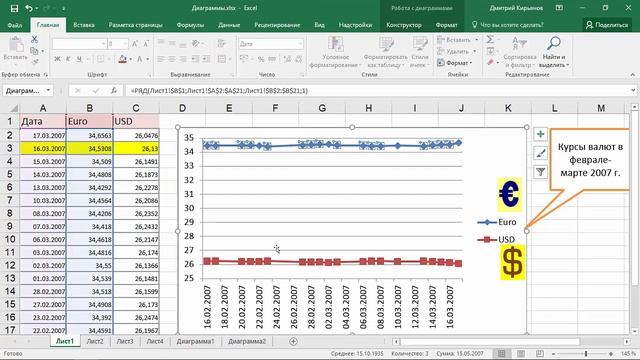This screenshot has height=360, width=640.
Task: Open chart filters funnel button
Action: pyautogui.click(x=540, y=172)
